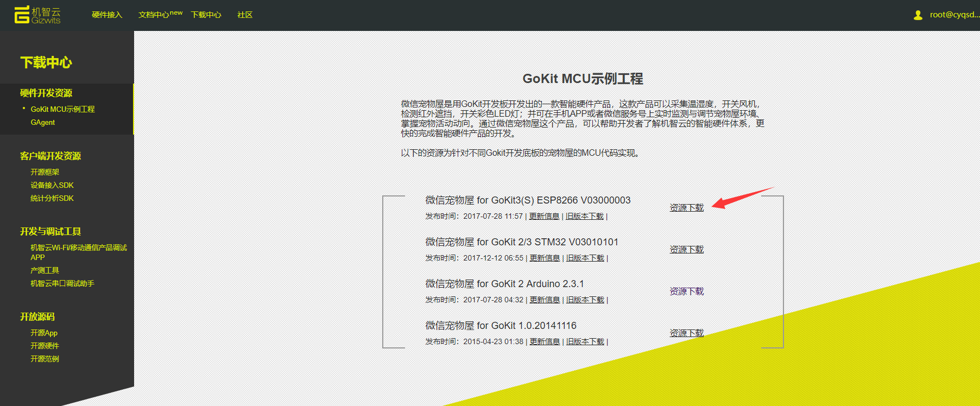The image size is (980, 406).
Task: Click title 微信宠物屋 for GoKit 2/3 STM32
Action: pos(522,242)
